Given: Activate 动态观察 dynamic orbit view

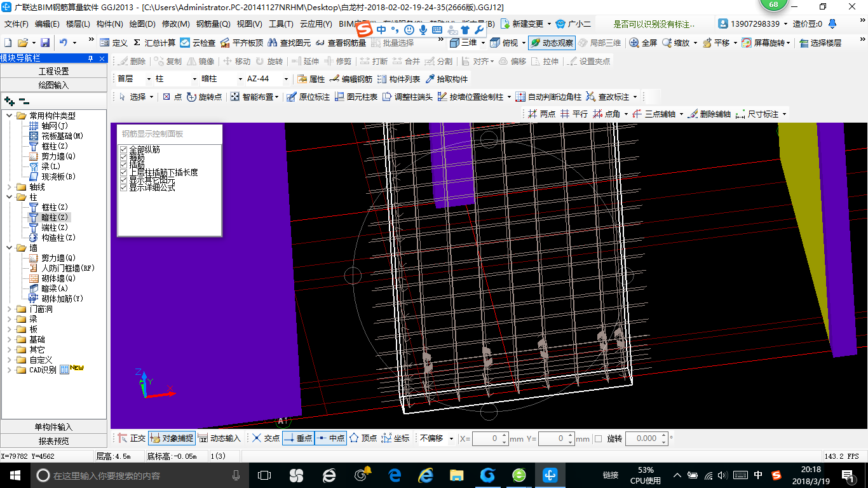Looking at the screenshot, I should 552,43.
